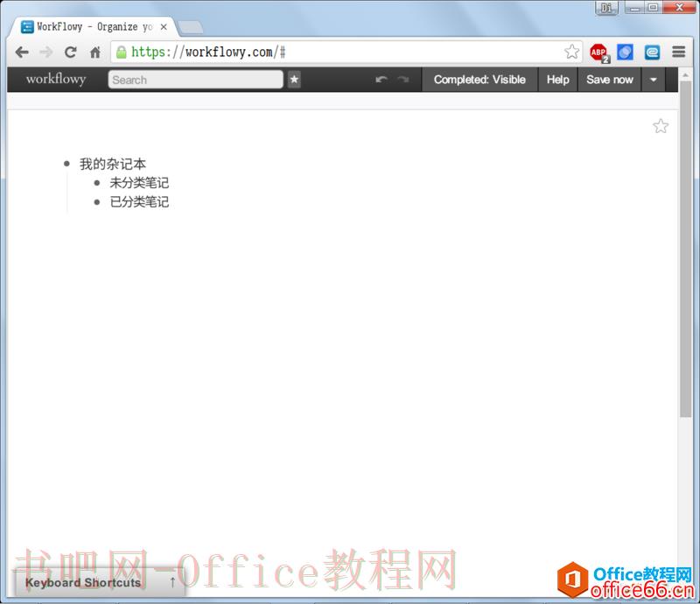
Task: Click the text 未分类笔记
Action: pos(139,183)
